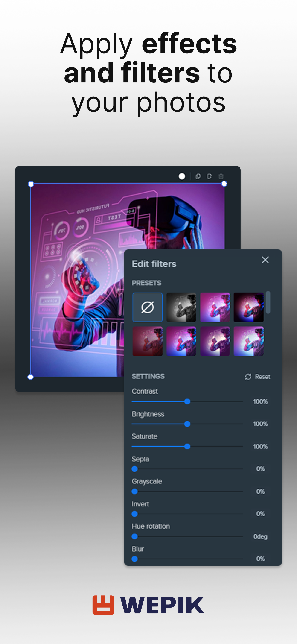This screenshot has width=297, height=644.
Task: Click the Hue rotation slider handle
Action: tap(135, 536)
